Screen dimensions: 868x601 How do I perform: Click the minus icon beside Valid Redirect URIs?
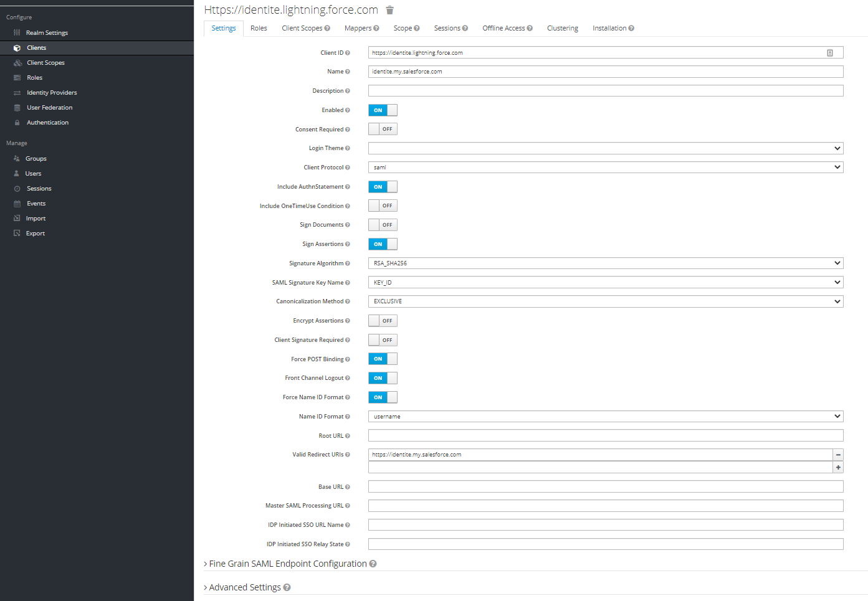[838, 455]
